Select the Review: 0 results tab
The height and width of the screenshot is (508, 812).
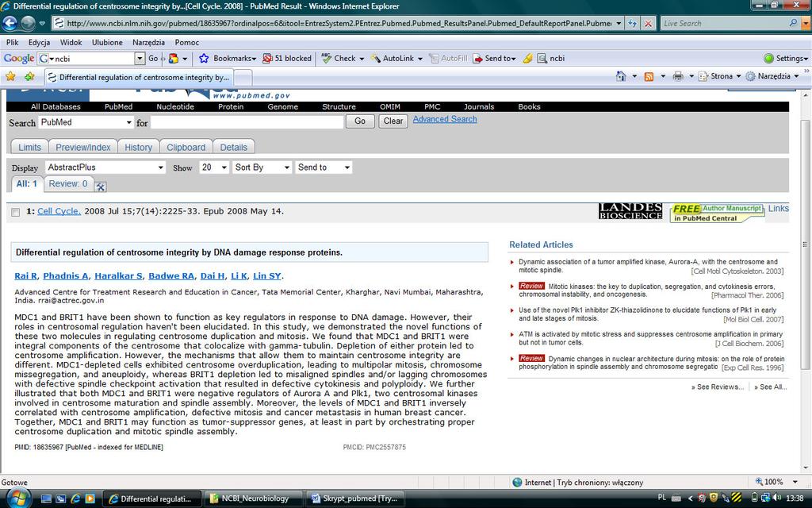pos(68,184)
